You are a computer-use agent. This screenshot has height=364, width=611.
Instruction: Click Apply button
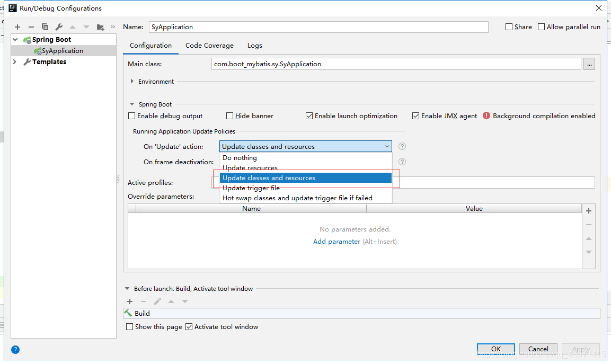(x=581, y=349)
